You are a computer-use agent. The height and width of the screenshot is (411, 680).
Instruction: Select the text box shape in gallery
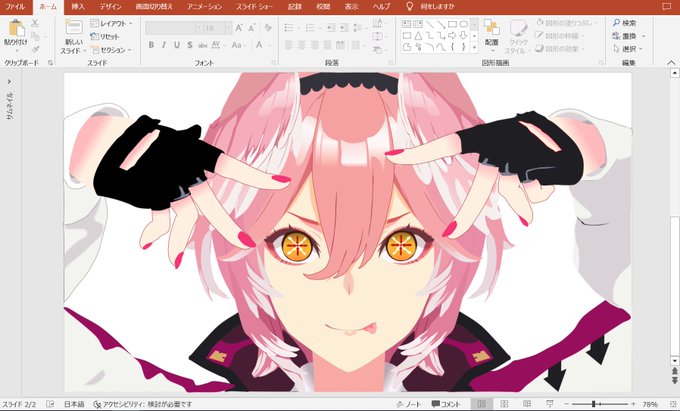tap(407, 24)
